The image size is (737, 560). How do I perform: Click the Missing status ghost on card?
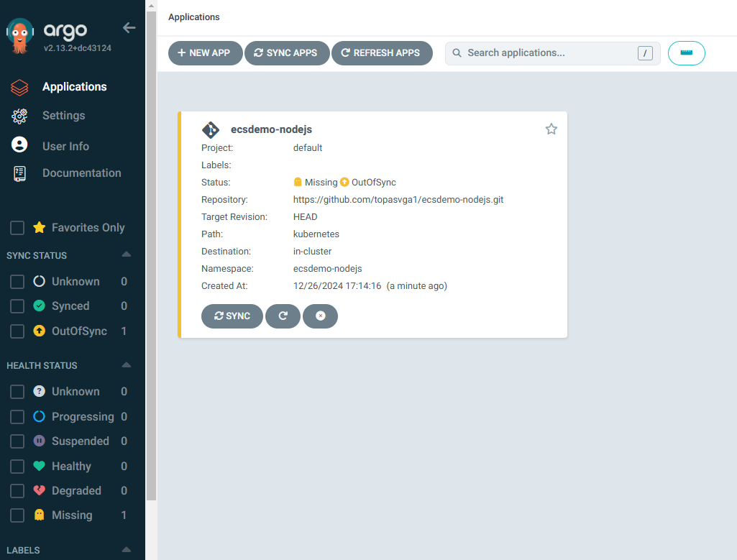coord(298,182)
